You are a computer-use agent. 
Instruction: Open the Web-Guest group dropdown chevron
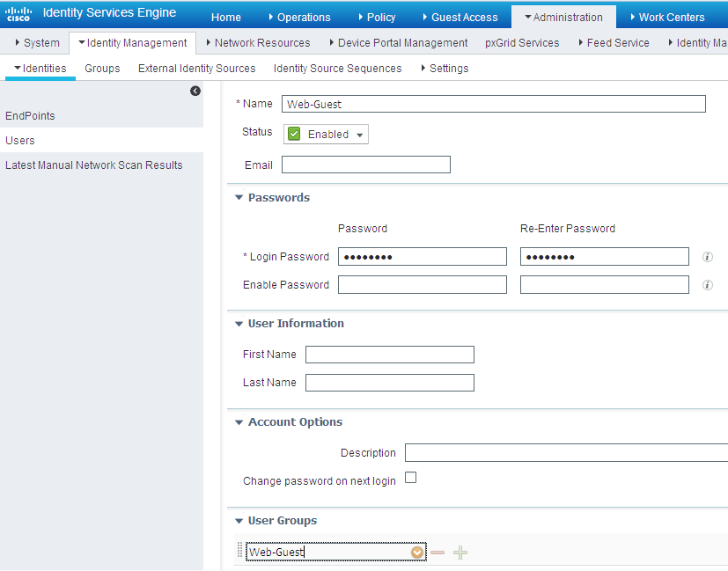point(416,552)
